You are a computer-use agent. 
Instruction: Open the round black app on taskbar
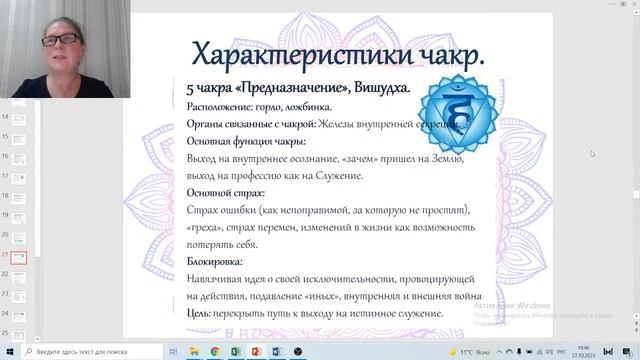(x=298, y=351)
